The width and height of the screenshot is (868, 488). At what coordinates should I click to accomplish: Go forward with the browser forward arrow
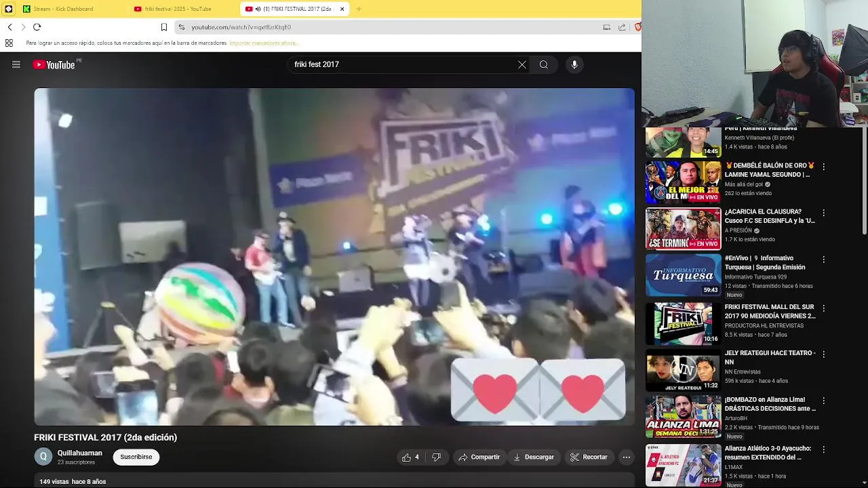coord(23,27)
